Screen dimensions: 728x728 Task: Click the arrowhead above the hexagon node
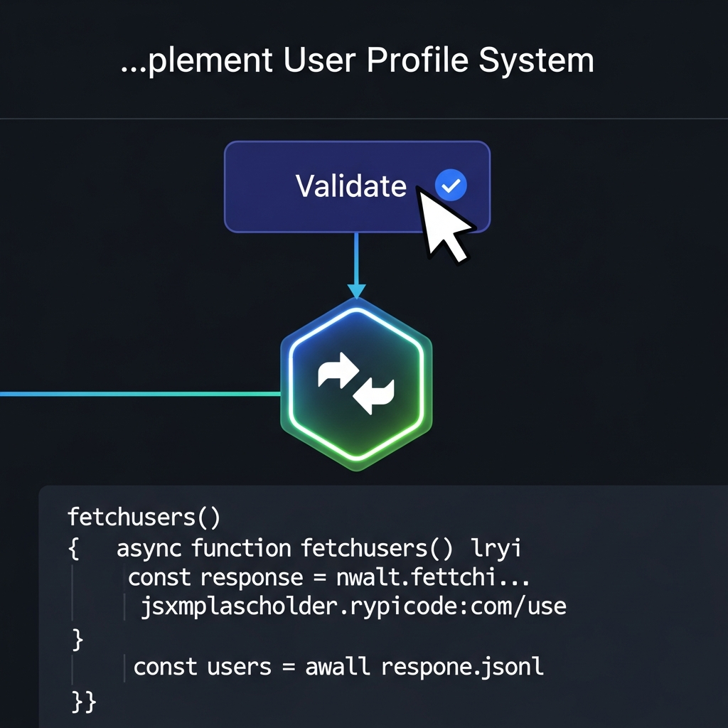356,291
